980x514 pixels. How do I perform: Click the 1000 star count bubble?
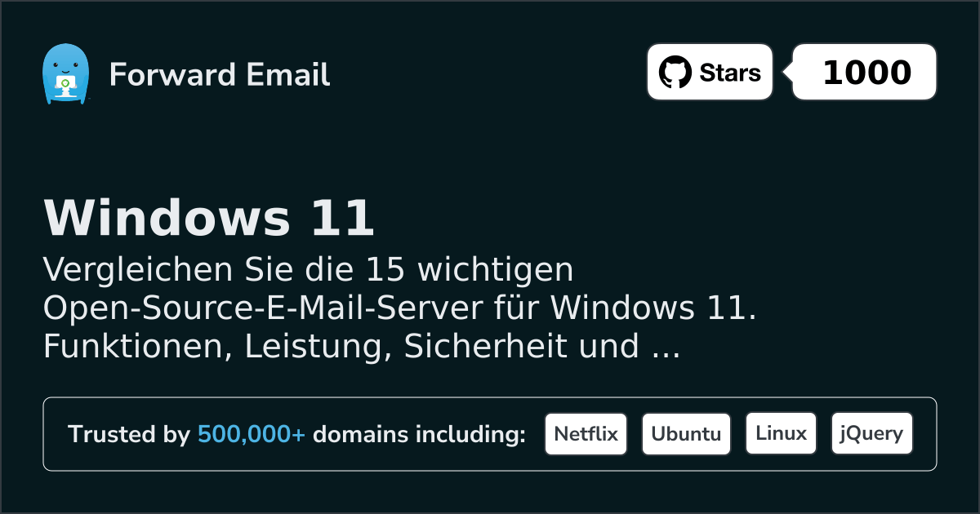(865, 73)
